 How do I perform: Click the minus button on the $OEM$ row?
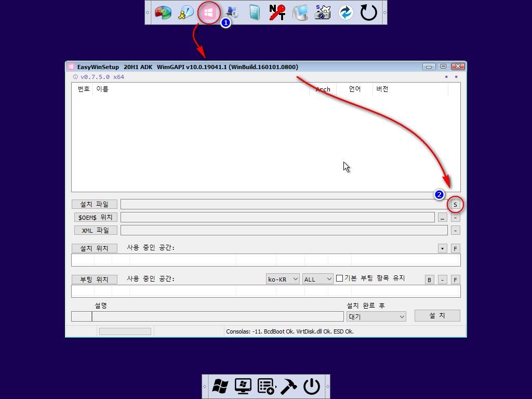[x=455, y=218]
